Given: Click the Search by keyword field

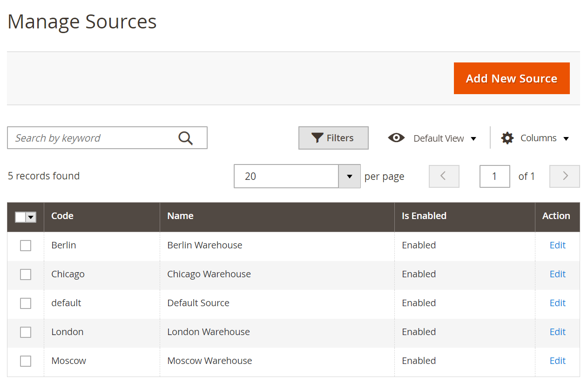Looking at the screenshot, I should (93, 138).
